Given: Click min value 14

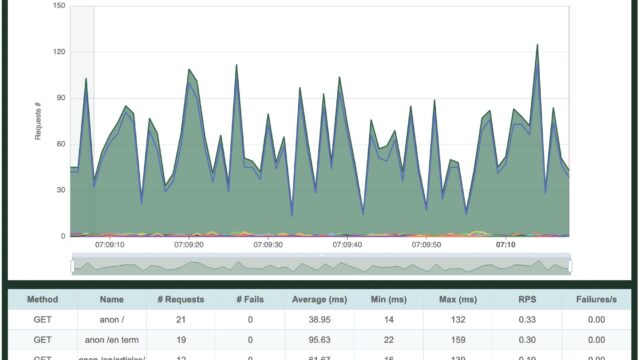Looking at the screenshot, I should pyautogui.click(x=389, y=320).
